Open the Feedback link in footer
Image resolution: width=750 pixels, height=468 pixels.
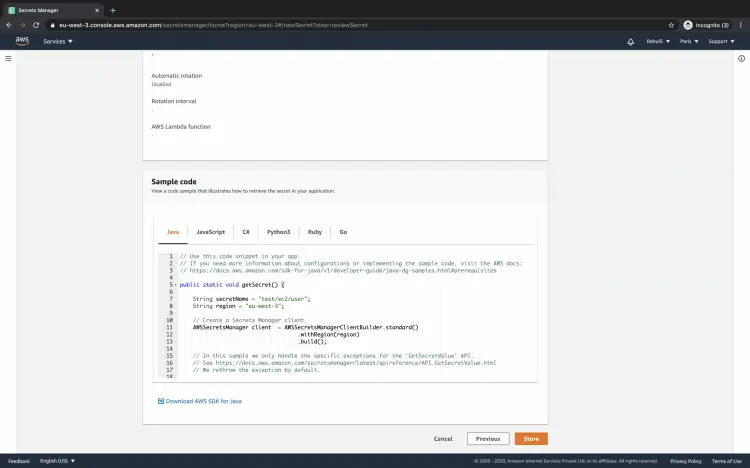(x=19, y=461)
